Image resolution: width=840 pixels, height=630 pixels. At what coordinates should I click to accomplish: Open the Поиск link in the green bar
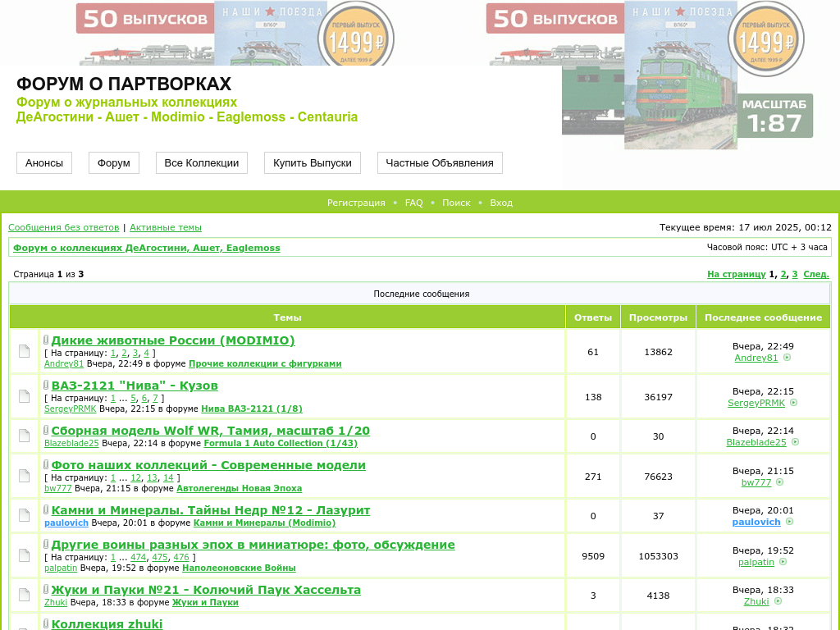pos(456,203)
